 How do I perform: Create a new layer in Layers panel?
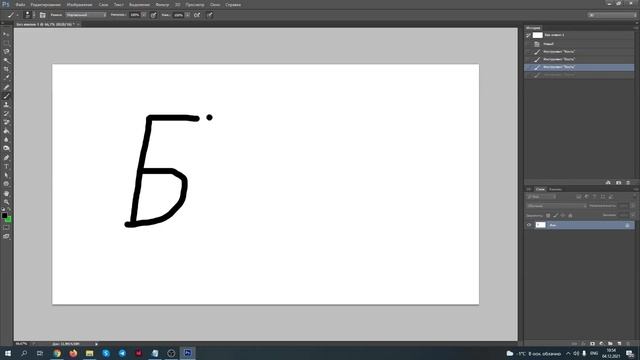tap(619, 344)
